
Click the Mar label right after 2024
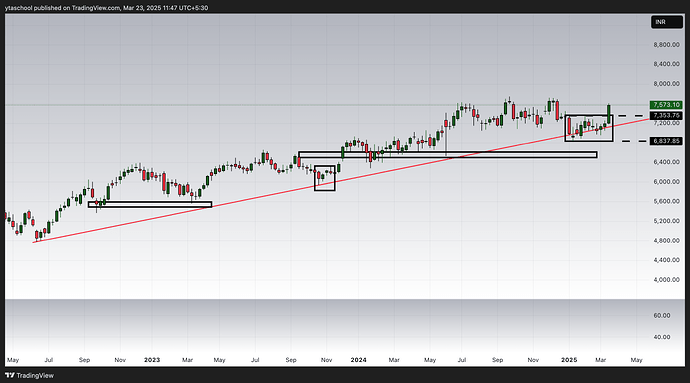pyautogui.click(x=394, y=360)
